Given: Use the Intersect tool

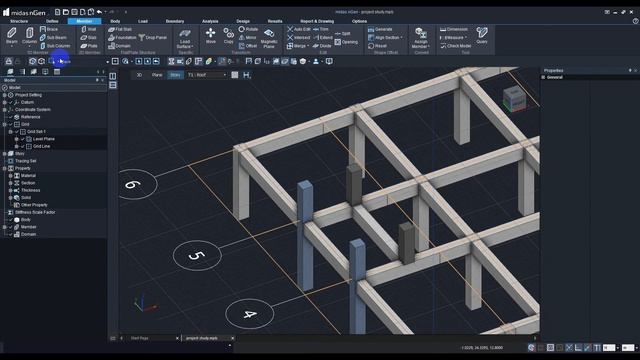Looking at the screenshot, I should coord(298,38).
